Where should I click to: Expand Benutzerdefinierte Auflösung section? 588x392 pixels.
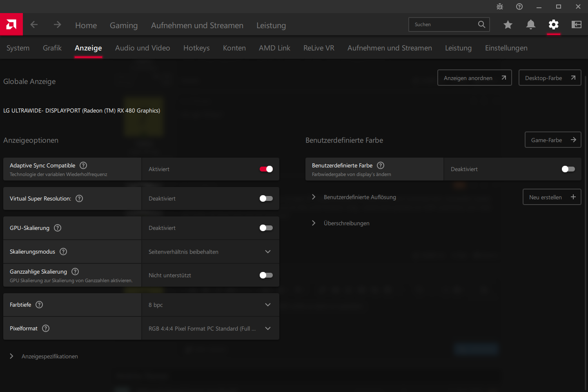coord(354,197)
